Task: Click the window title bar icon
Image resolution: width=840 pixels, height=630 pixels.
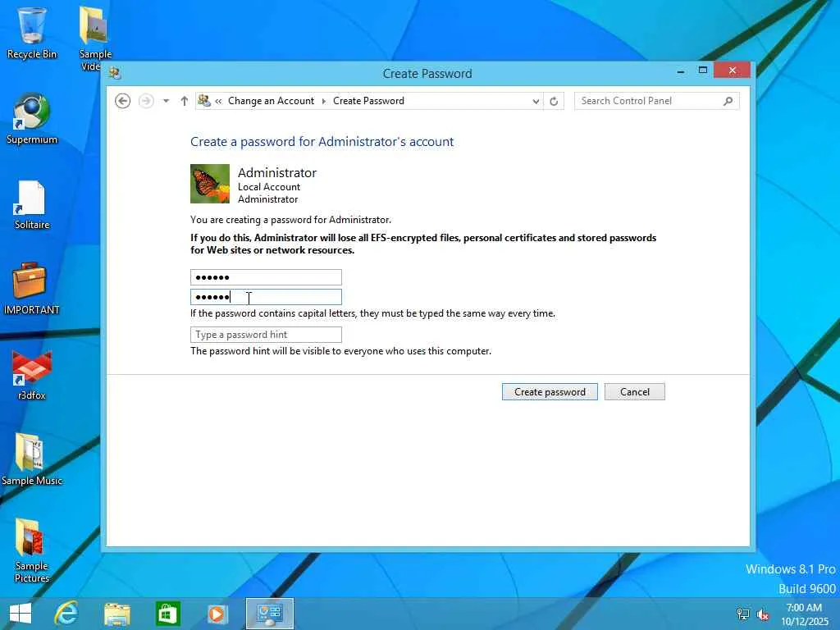Action: point(114,73)
